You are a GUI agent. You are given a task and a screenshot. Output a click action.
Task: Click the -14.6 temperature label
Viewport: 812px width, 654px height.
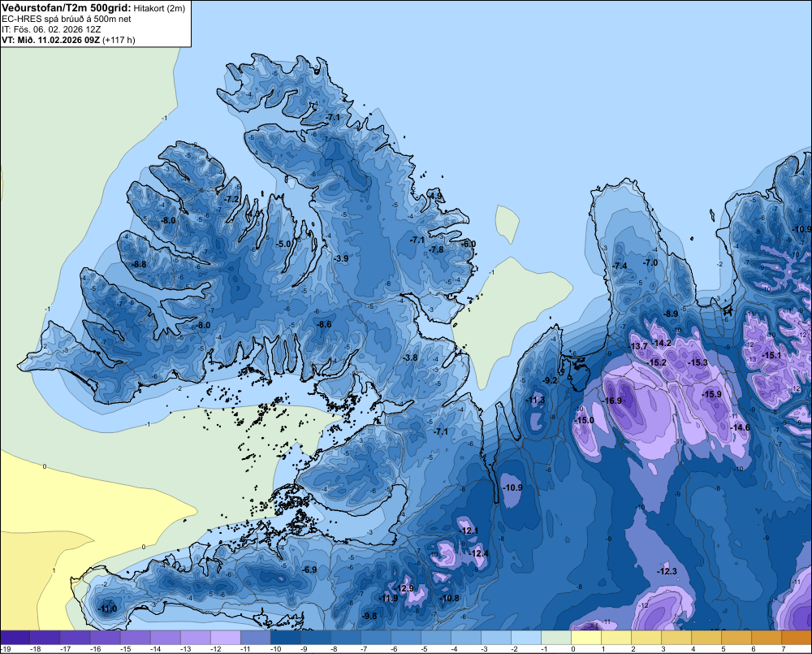click(x=740, y=427)
